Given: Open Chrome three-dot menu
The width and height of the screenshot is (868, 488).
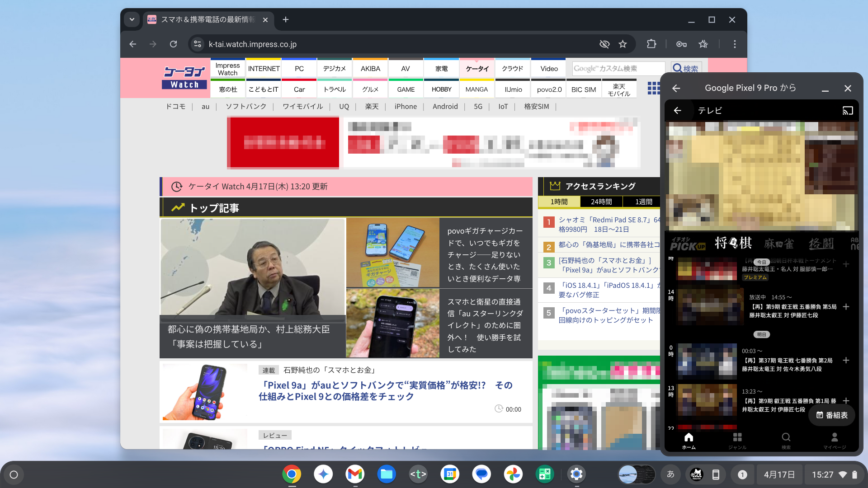Looking at the screenshot, I should pos(735,44).
